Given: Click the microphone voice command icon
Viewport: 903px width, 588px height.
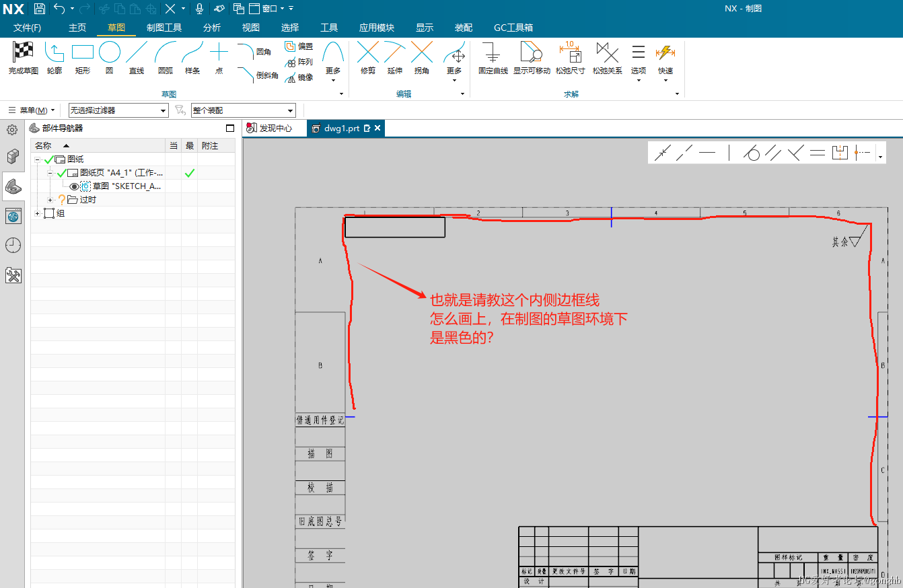Looking at the screenshot, I should pos(199,9).
